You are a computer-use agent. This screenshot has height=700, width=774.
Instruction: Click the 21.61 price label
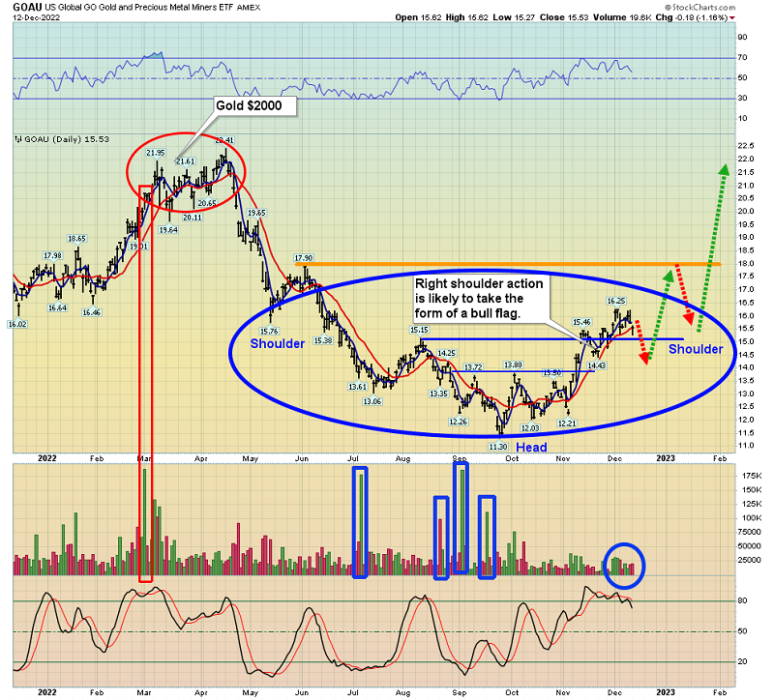click(x=186, y=161)
